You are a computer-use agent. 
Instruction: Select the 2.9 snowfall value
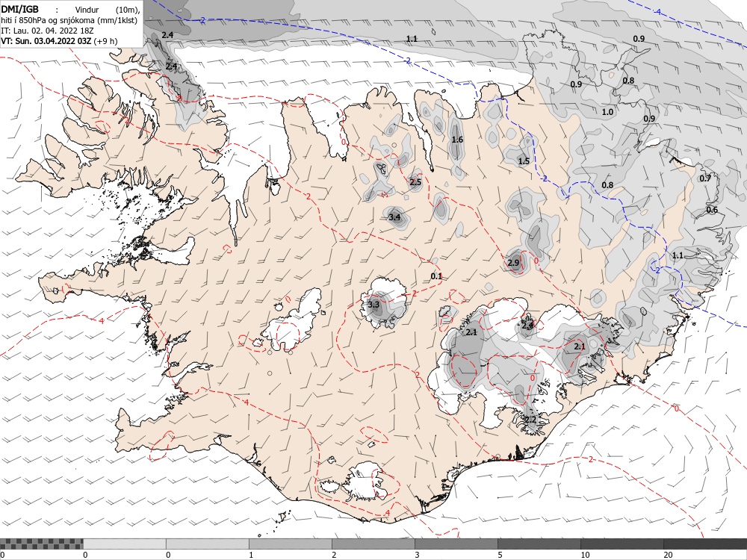513,263
